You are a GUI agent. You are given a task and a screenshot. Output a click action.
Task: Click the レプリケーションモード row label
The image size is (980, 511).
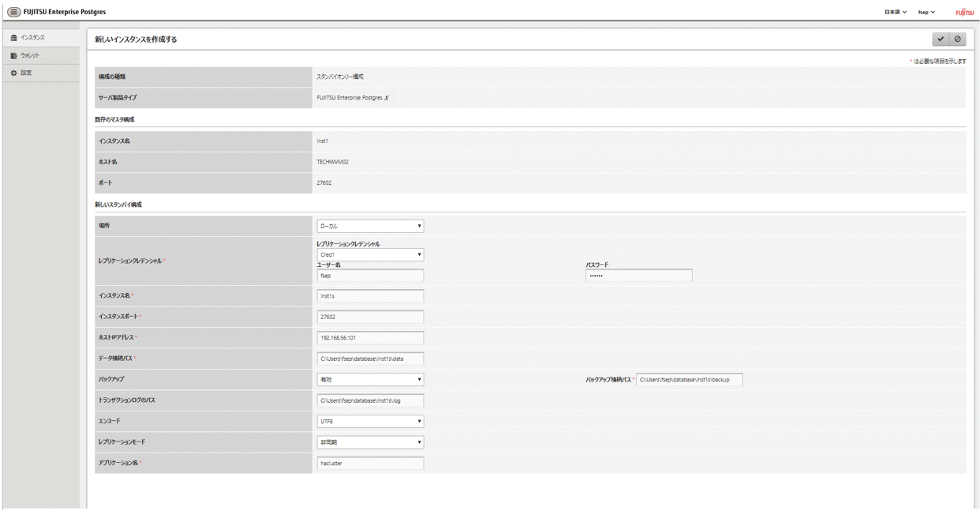[x=122, y=442]
